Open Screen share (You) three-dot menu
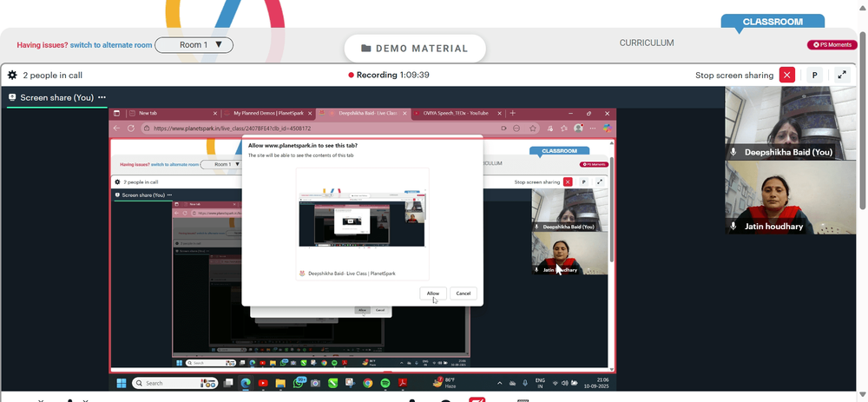Viewport: 868px width, 402px height. pyautogui.click(x=102, y=97)
